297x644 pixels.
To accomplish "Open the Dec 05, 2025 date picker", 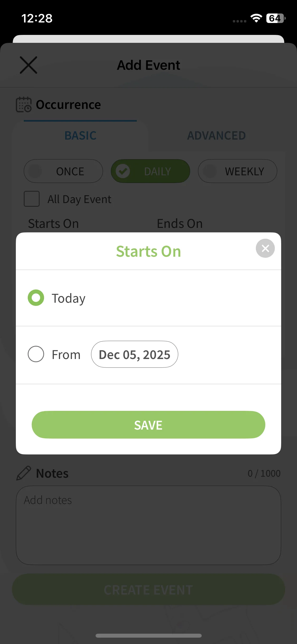I will 134,354.
